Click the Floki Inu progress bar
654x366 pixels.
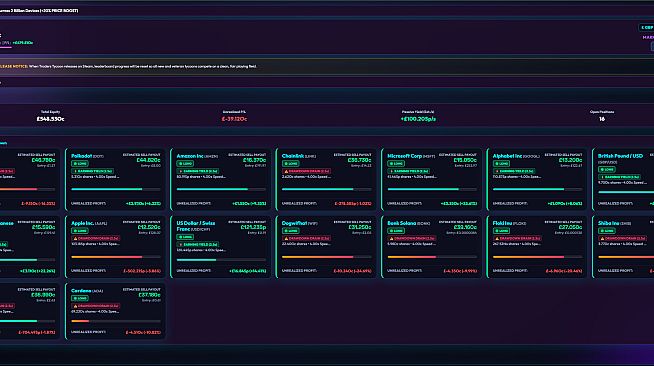tap(537, 257)
